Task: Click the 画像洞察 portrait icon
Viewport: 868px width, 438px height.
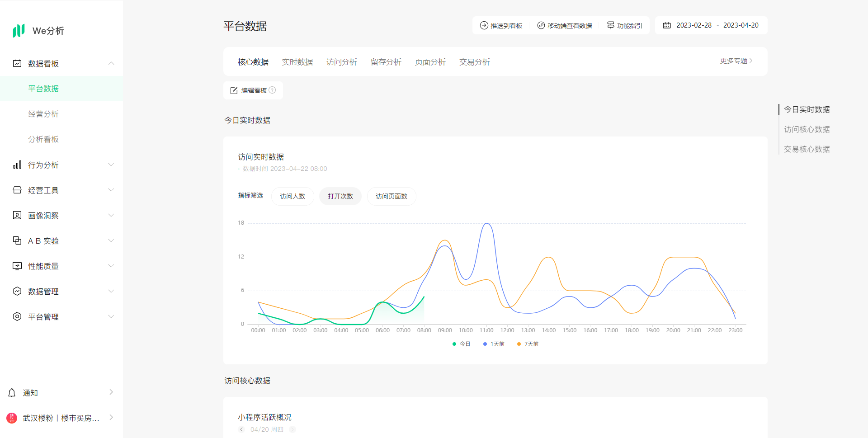Action: click(17, 216)
